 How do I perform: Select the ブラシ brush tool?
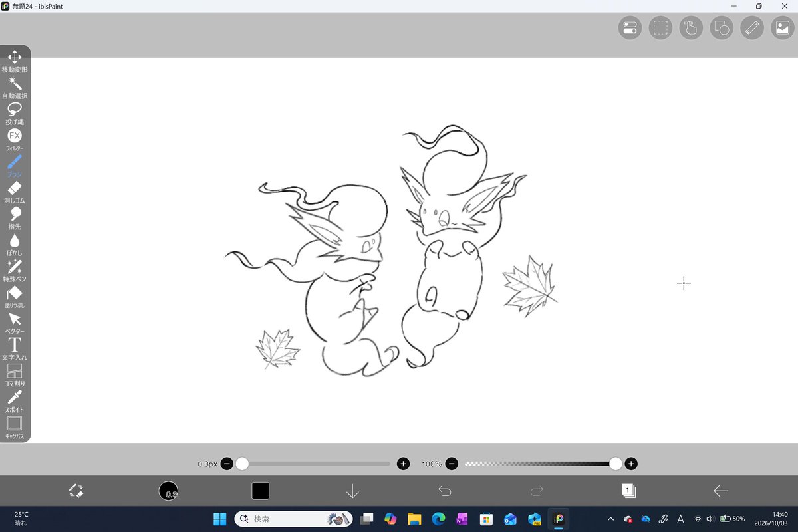tap(15, 166)
